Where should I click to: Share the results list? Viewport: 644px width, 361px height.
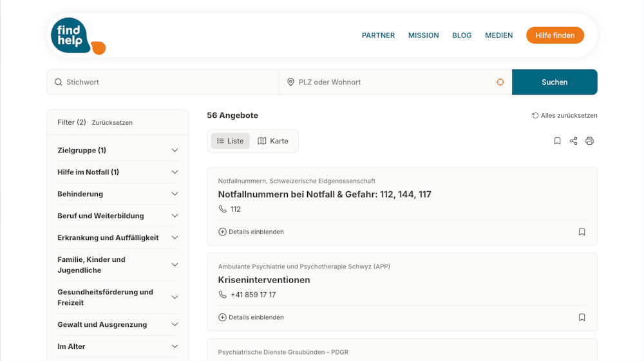point(573,141)
